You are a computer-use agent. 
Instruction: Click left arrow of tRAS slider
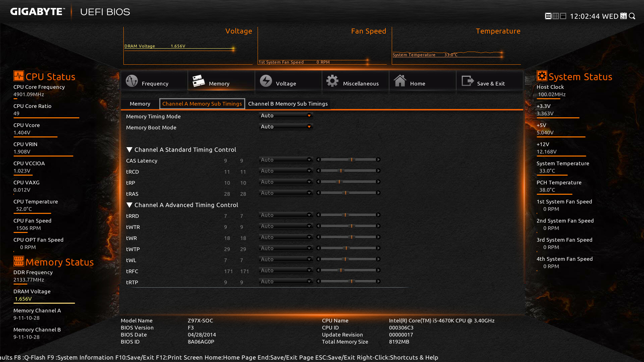(x=318, y=193)
